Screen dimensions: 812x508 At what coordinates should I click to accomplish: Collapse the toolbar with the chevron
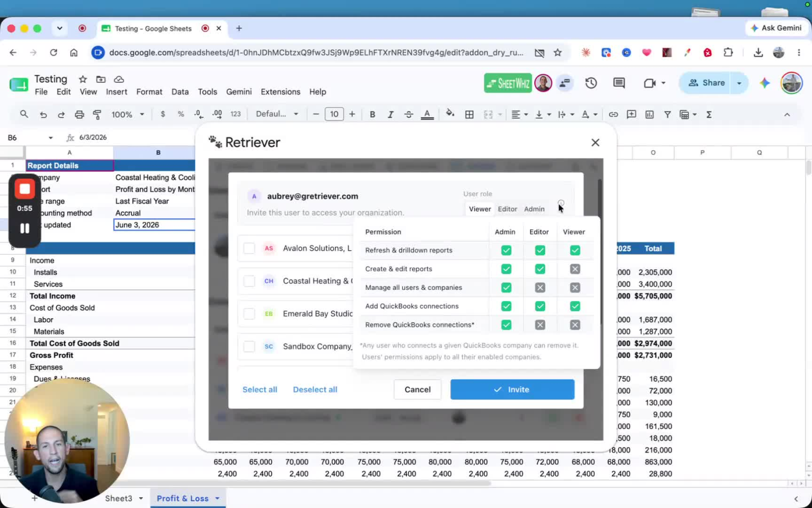[787, 114]
